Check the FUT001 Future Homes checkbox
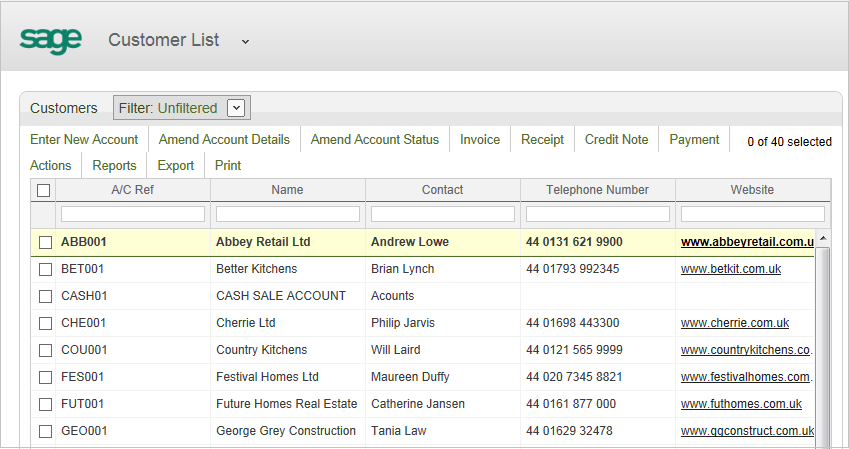The width and height of the screenshot is (849, 449). 45,404
